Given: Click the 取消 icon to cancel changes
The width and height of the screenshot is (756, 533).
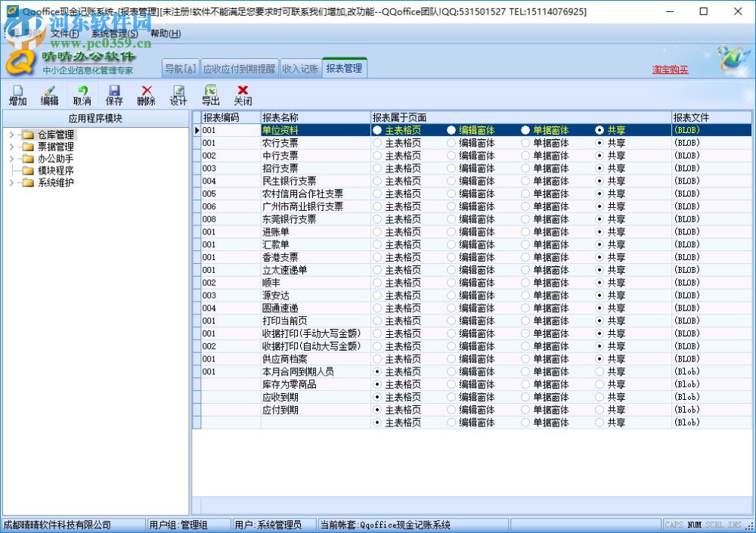Looking at the screenshot, I should click(82, 95).
